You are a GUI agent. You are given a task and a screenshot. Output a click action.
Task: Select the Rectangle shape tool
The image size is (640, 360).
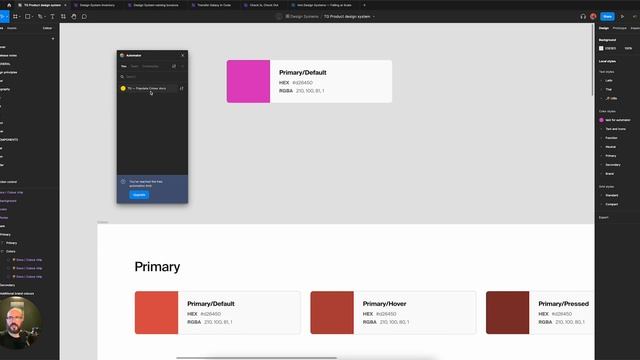[27, 16]
